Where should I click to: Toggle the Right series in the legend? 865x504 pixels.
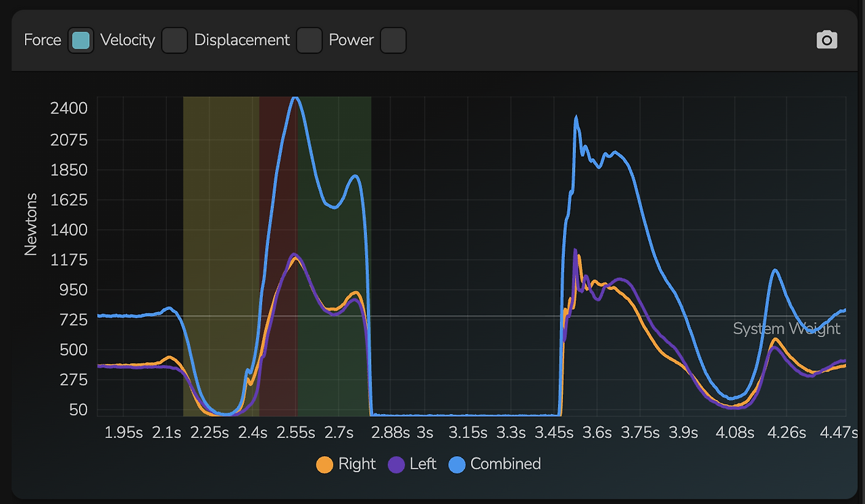346,464
